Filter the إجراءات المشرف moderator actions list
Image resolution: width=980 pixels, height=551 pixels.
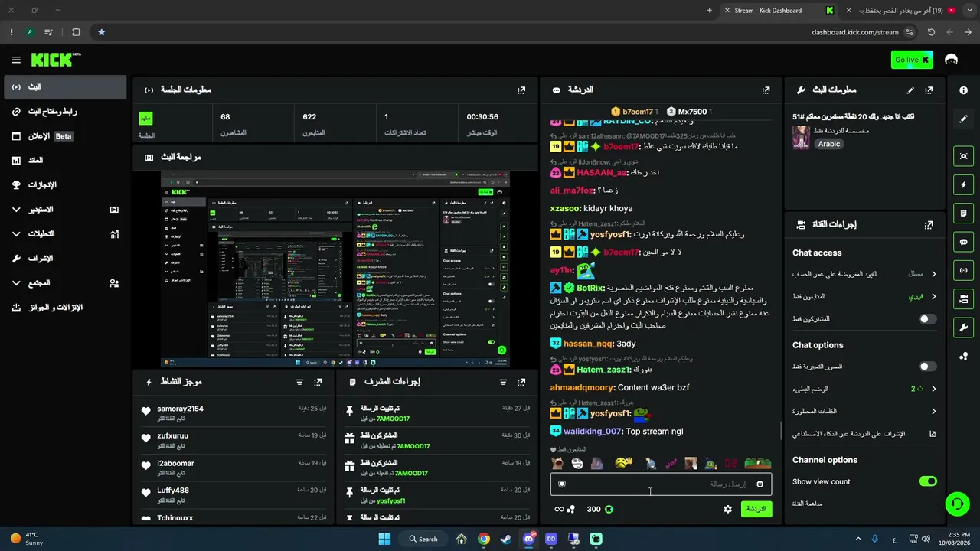(503, 382)
